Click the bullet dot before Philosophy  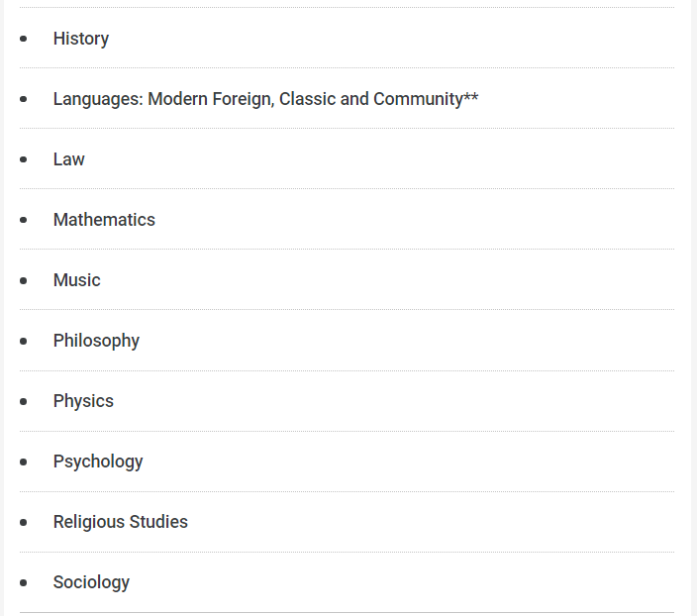point(24,342)
